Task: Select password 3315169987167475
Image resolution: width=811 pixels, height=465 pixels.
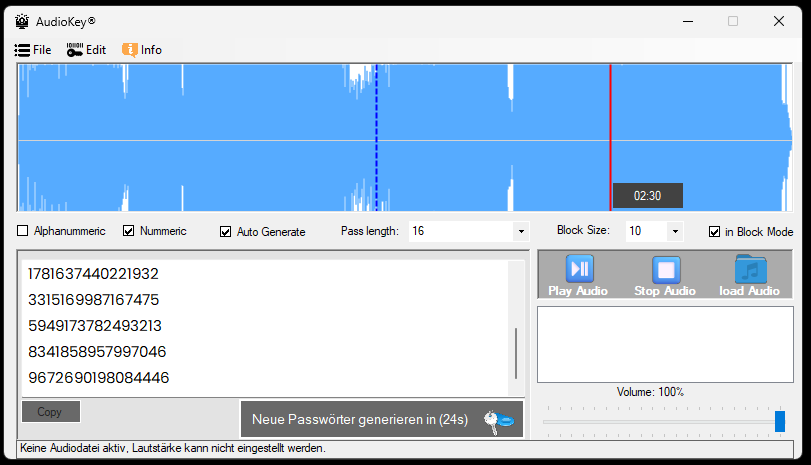Action: coord(93,299)
